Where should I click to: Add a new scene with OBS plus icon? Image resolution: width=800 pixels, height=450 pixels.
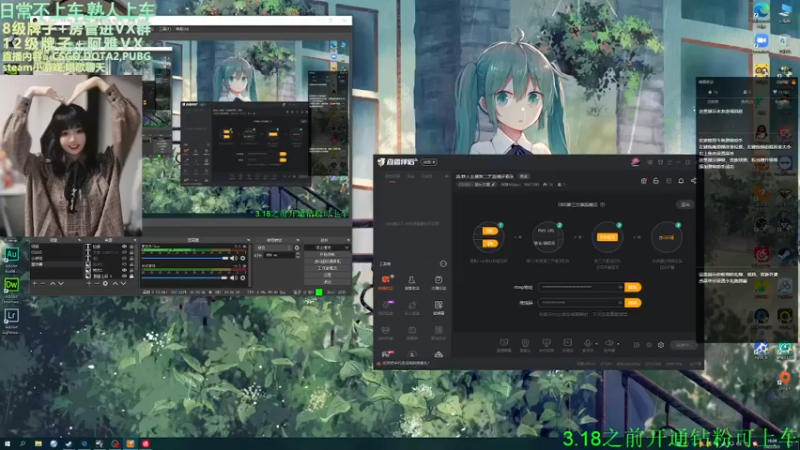pyautogui.click(x=35, y=283)
